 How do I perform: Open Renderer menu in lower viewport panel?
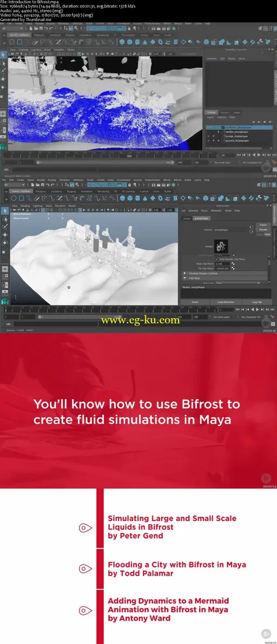point(60,206)
